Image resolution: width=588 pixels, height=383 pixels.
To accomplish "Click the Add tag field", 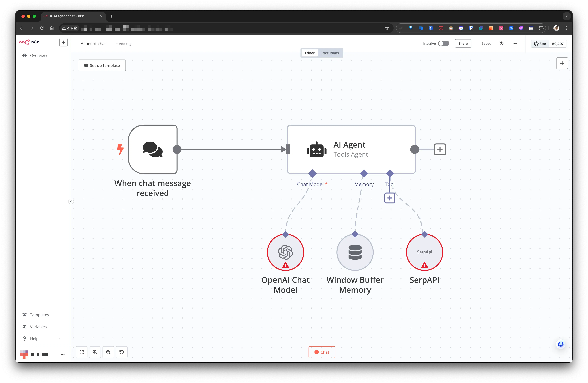I will [x=124, y=44].
